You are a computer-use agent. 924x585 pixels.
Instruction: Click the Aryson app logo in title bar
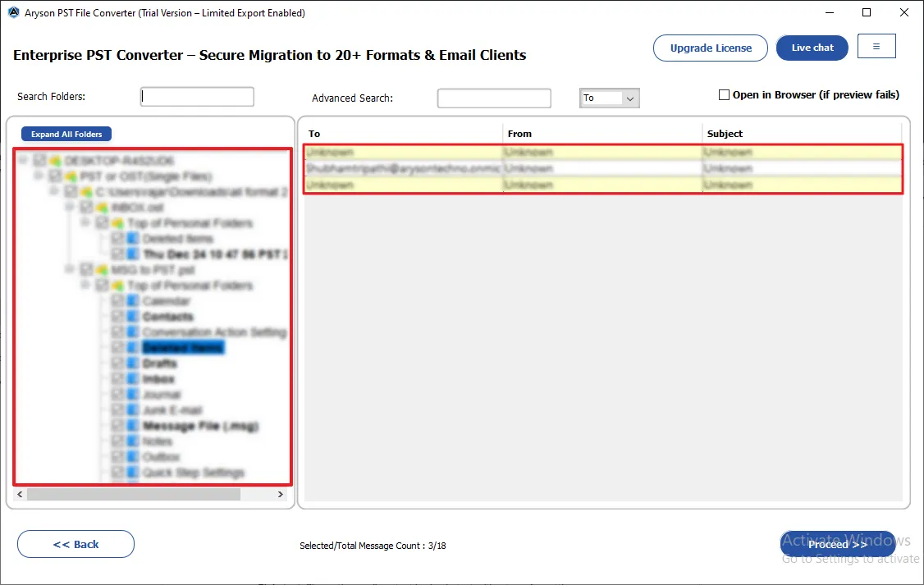(x=13, y=12)
